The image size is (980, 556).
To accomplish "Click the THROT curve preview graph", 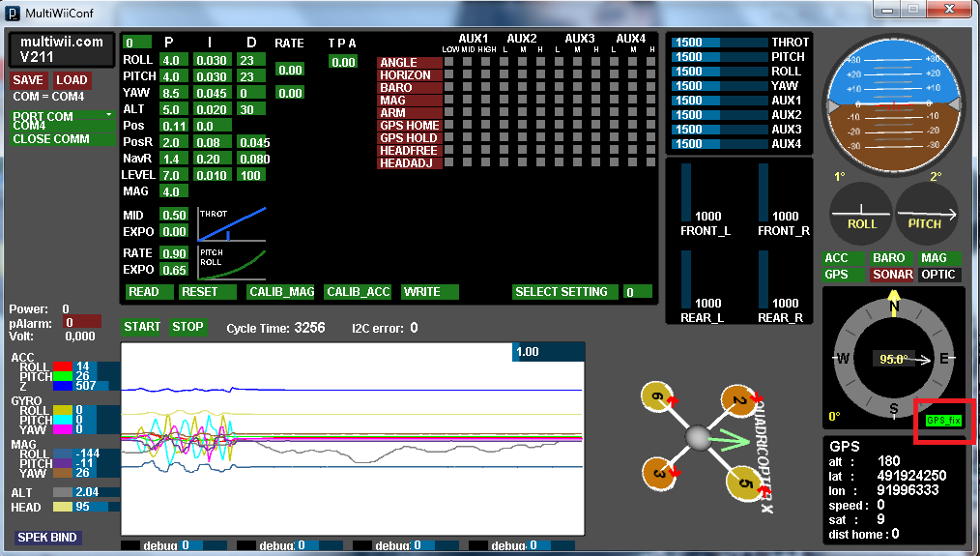I will (232, 223).
